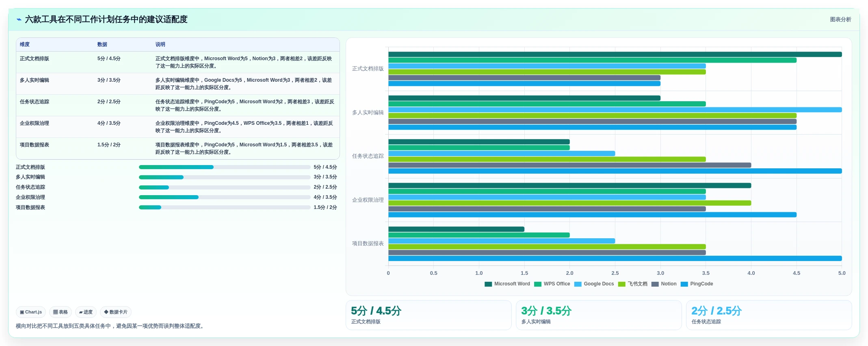This screenshot has width=868, height=346.
Task: Click the 0 tick on the chart x-axis
Action: [388, 273]
